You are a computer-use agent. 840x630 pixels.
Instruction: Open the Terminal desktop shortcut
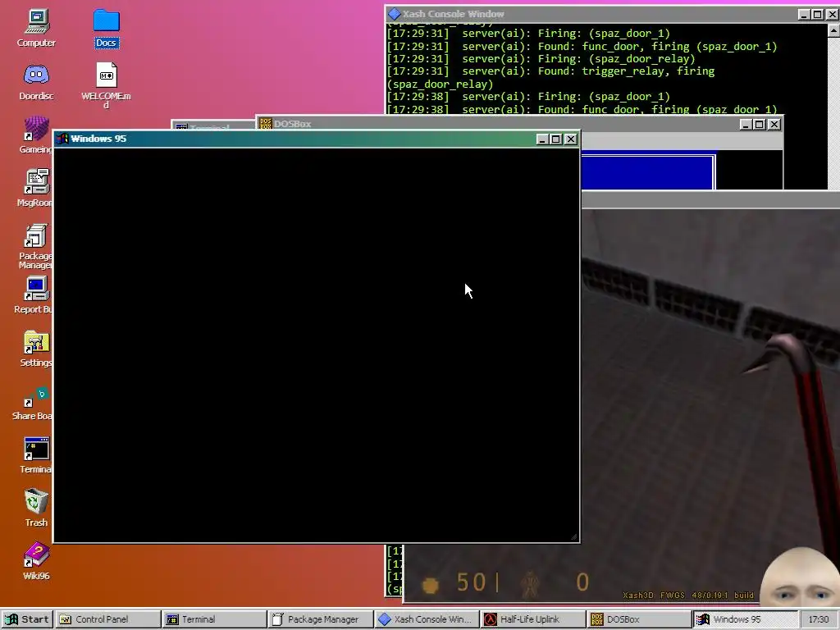click(x=36, y=455)
